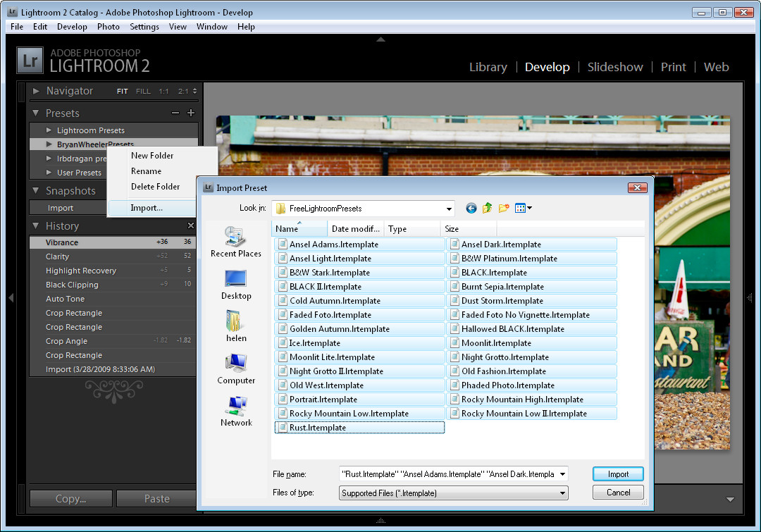This screenshot has width=761, height=532.
Task: Click the Lr Lightroom logo badge
Action: [30, 60]
